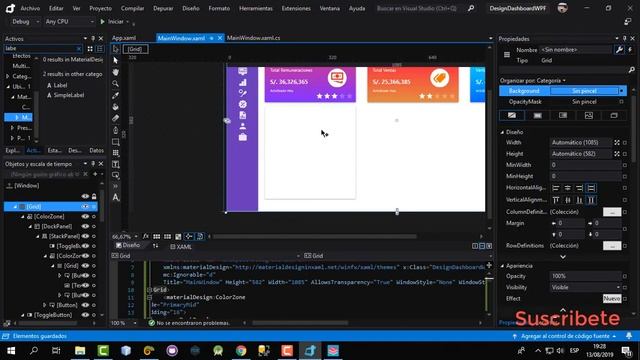This screenshot has width=640, height=360.
Task: Switch to the MainWindow.xaml.cs tab
Action: coord(253,38)
